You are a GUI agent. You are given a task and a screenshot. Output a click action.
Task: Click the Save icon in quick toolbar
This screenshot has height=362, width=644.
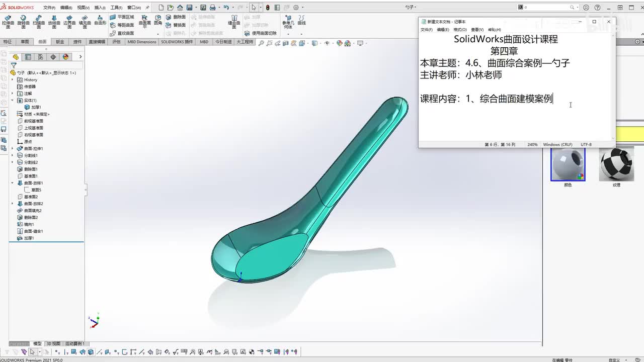(x=190, y=8)
